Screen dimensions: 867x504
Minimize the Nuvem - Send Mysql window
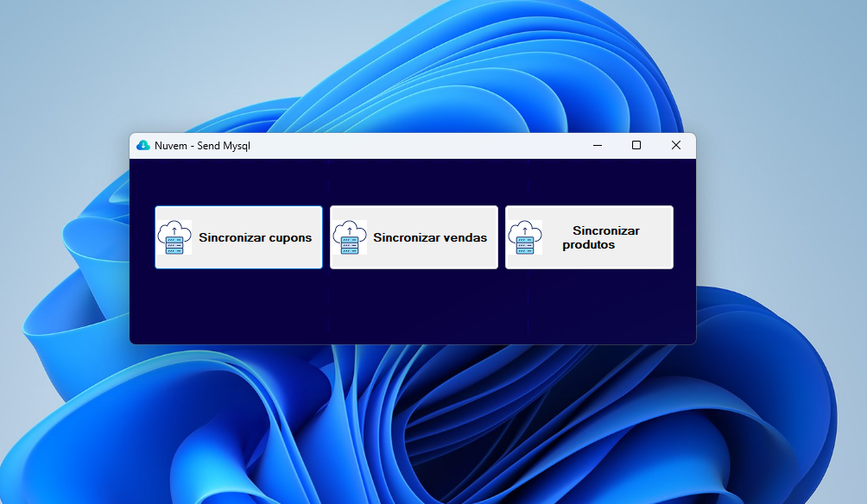pos(598,145)
